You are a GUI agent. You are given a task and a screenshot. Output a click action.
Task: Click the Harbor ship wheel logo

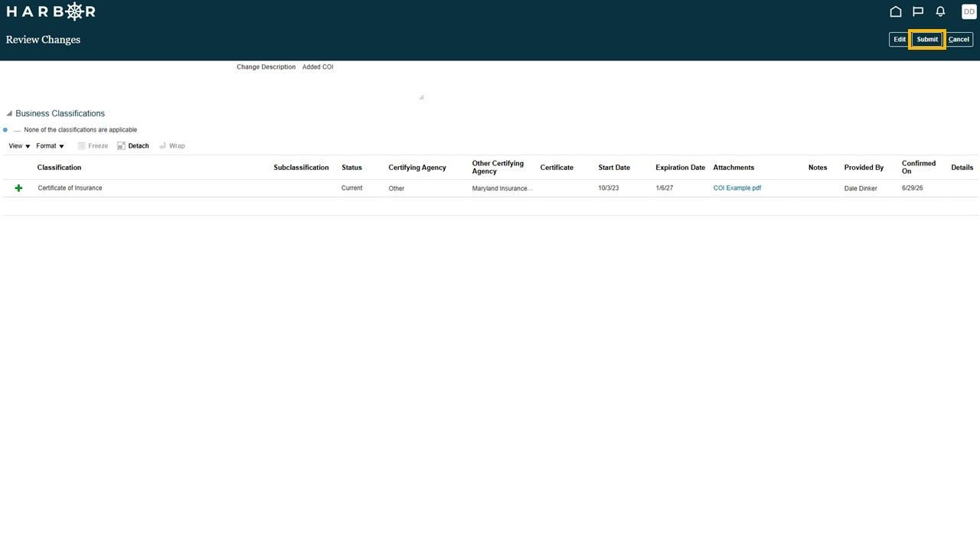(x=74, y=11)
